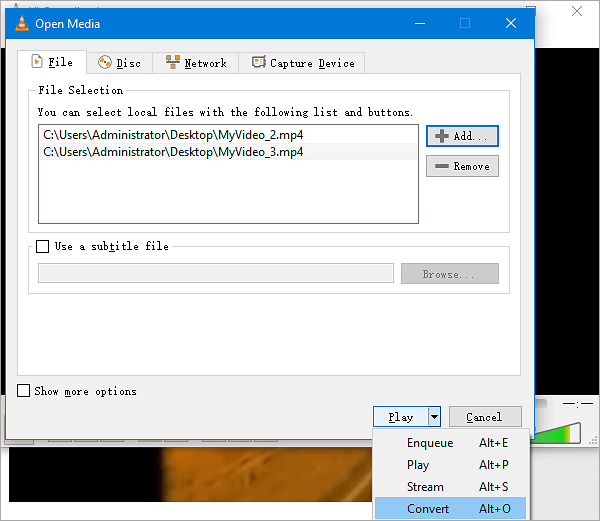This screenshot has height=521, width=600.
Task: Click the Capture Device tab's camera icon
Action: pyautogui.click(x=259, y=63)
